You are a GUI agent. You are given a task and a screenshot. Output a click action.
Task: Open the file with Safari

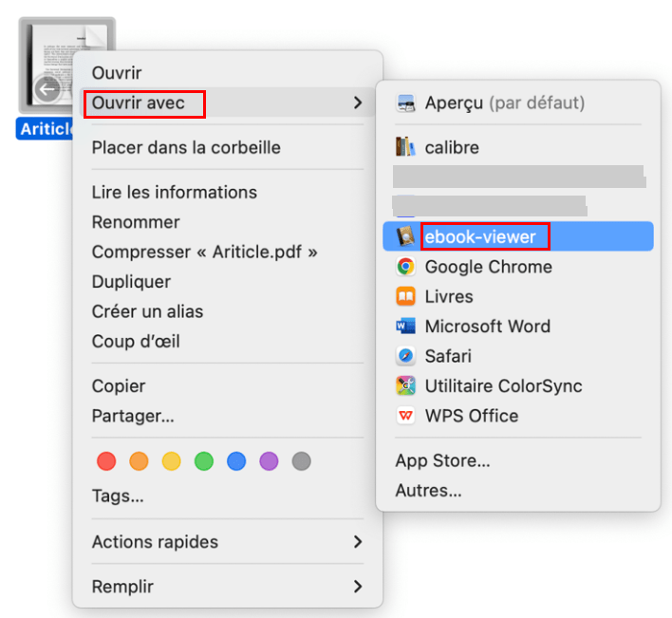tap(518, 356)
